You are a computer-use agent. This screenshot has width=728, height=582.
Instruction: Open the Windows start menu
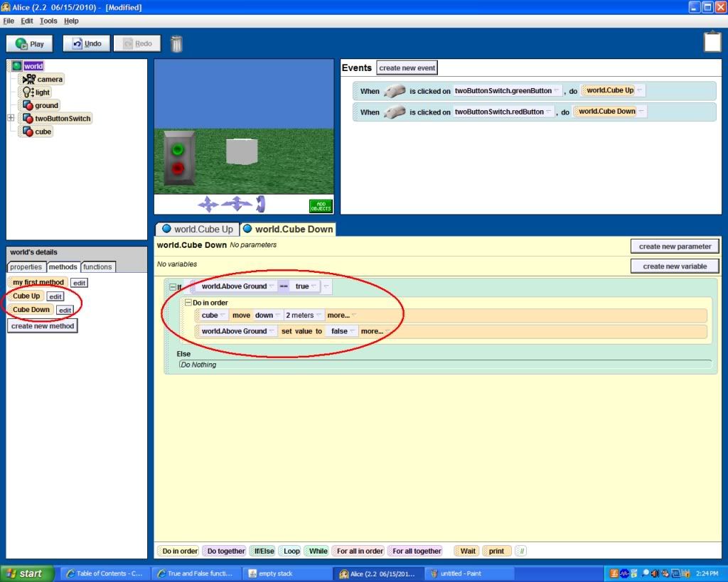[27, 573]
